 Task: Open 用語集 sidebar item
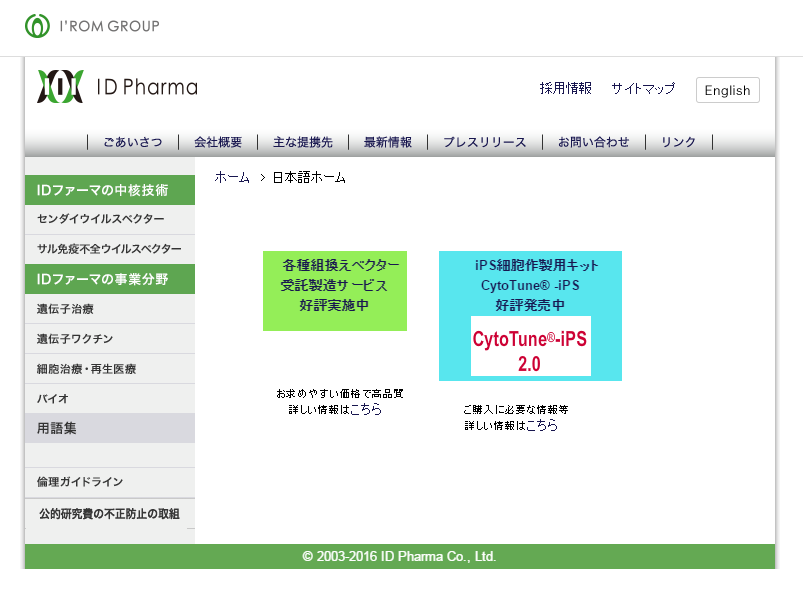click(110, 428)
